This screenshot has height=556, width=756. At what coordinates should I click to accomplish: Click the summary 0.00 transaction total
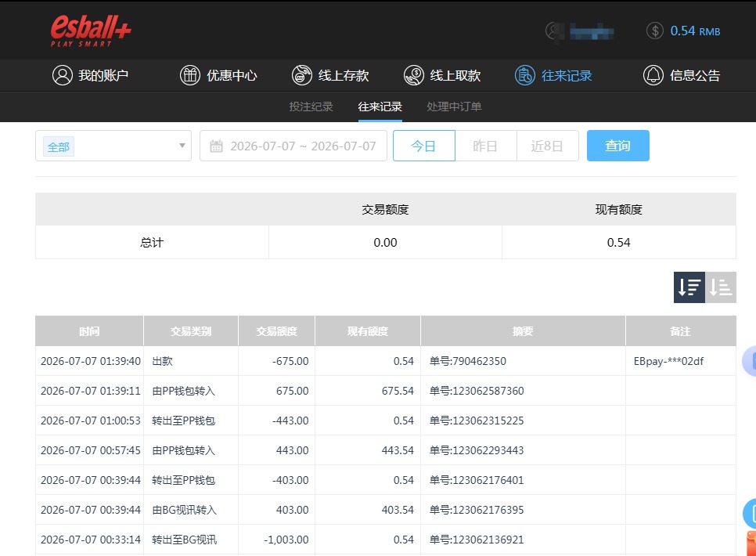(385, 242)
